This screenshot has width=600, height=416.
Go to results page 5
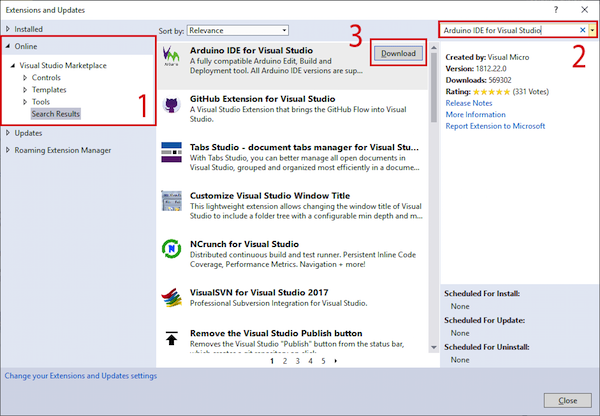(323, 361)
